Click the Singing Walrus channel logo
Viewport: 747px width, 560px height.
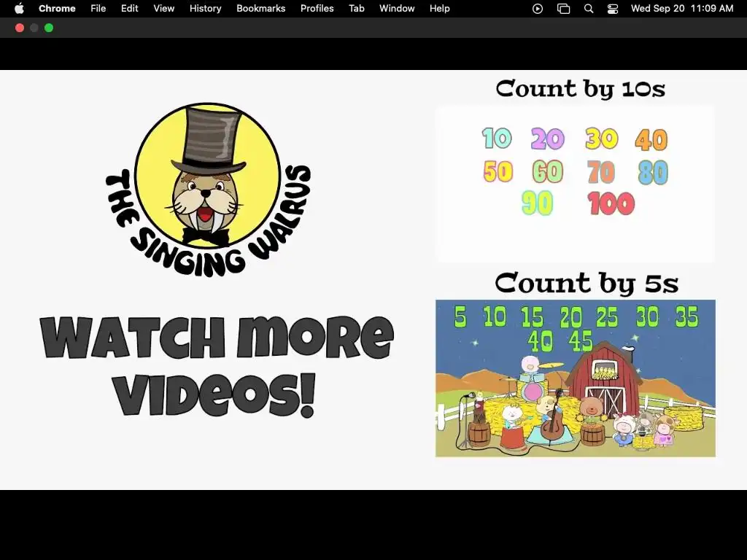(208, 190)
